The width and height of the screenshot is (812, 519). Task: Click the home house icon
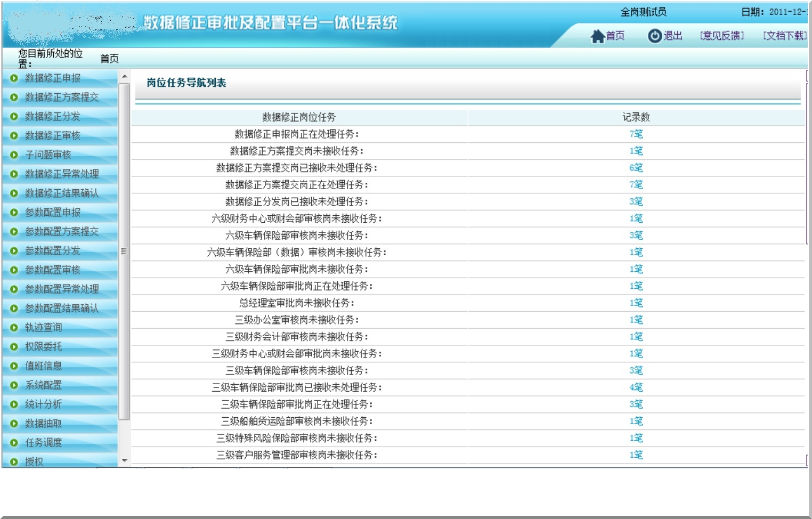coord(598,36)
